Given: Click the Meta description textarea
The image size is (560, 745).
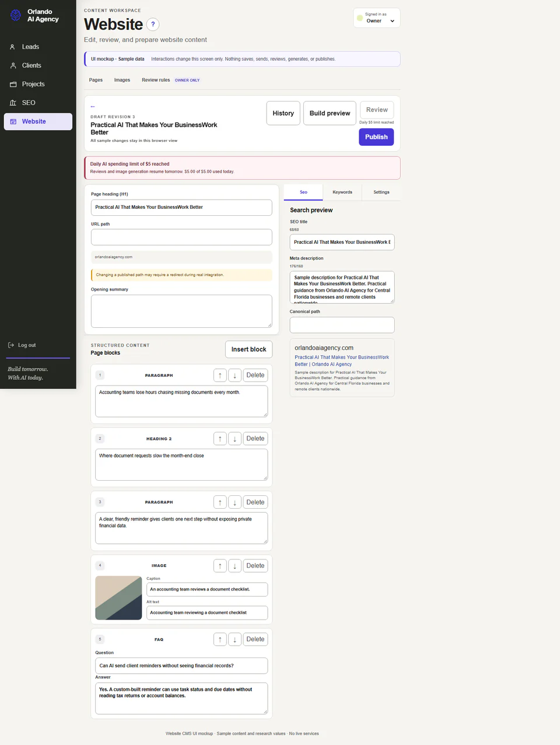Looking at the screenshot, I should 342,287.
